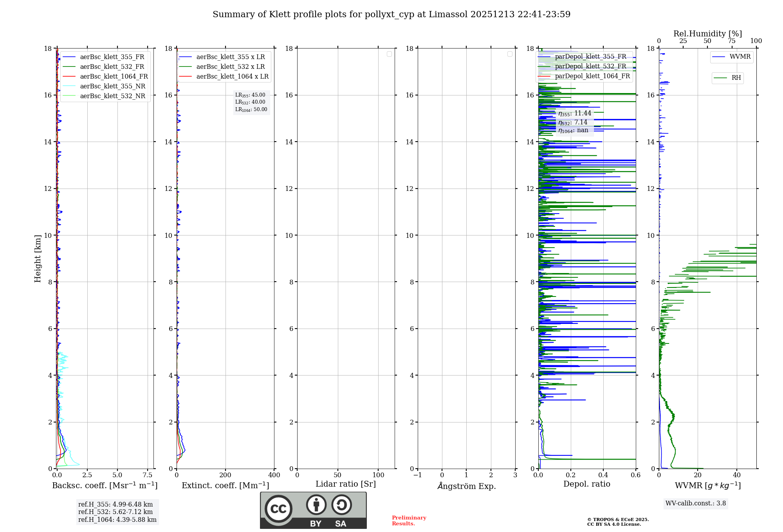783x532 pixels.
Task: Click the WVMR blue legend line marker
Action: pos(718,57)
